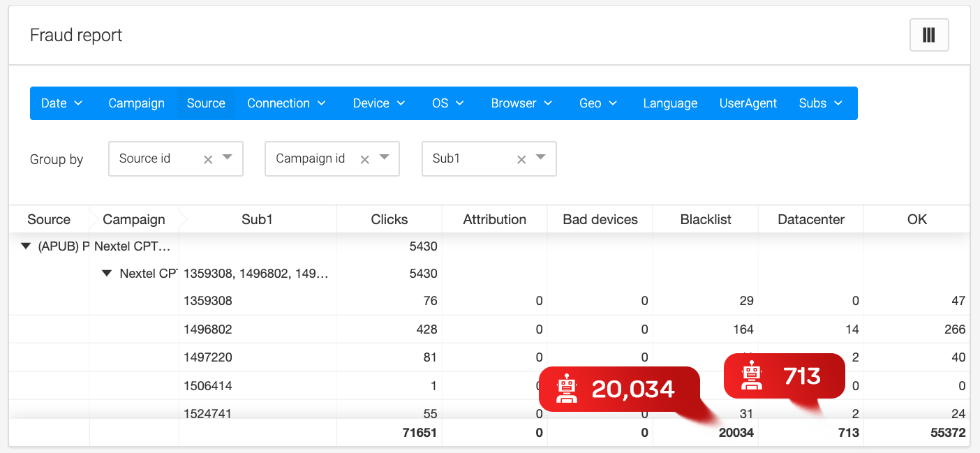Collapse the Nextel CPT campaign row
Image resolution: width=980 pixels, height=453 pixels.
[x=107, y=273]
